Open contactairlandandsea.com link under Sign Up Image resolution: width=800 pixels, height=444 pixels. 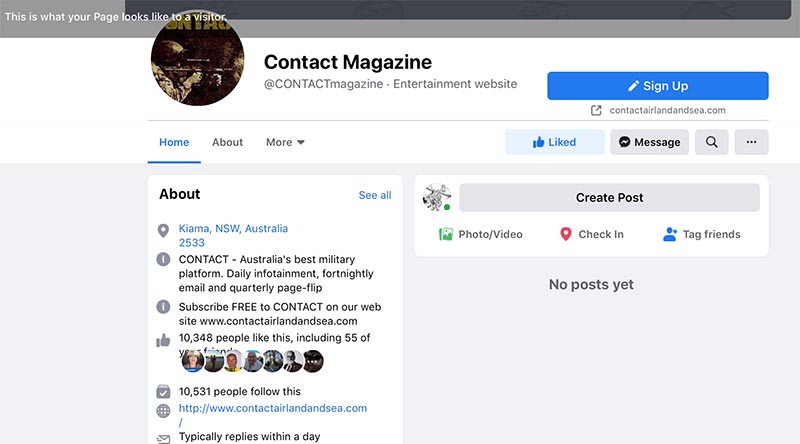pyautogui.click(x=667, y=110)
